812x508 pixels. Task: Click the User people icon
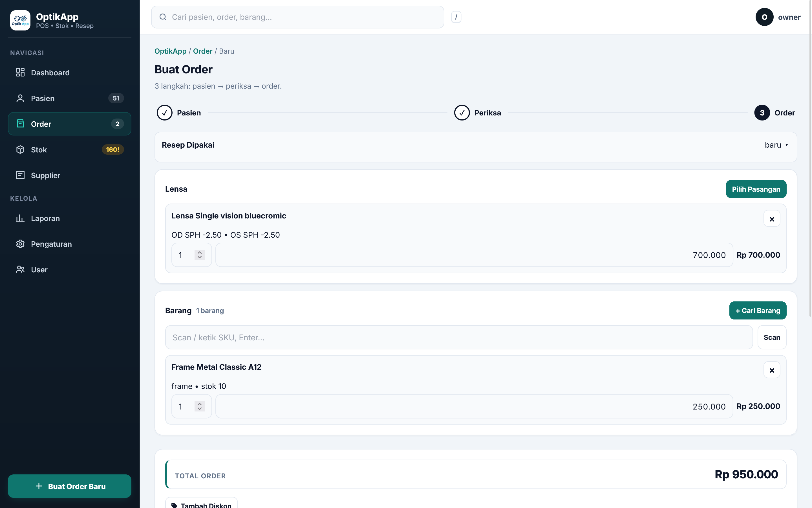20,270
